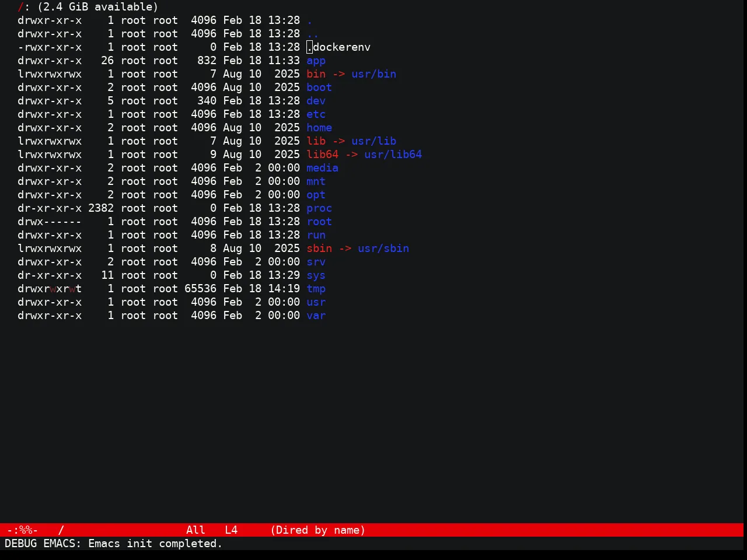Viewport: 747px width, 560px height.
Task: Click the '(Dired by name)' mode indicator
Action: coord(318,530)
